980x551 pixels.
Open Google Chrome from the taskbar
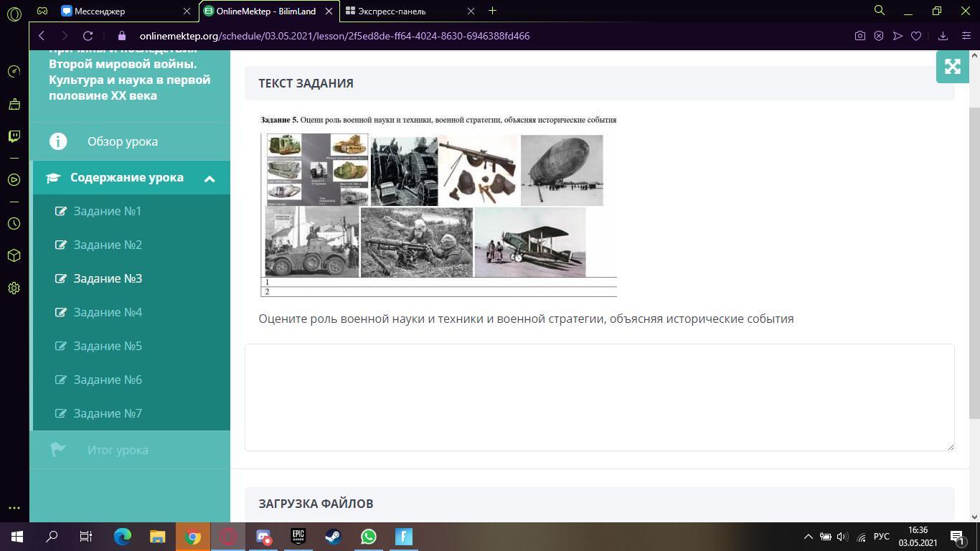pyautogui.click(x=193, y=537)
